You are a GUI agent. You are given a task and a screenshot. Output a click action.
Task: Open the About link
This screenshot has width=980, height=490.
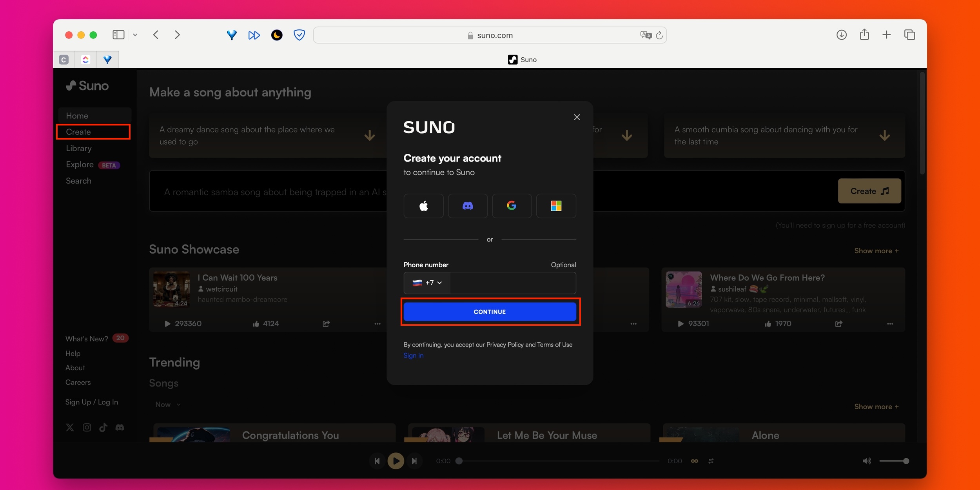(75, 368)
